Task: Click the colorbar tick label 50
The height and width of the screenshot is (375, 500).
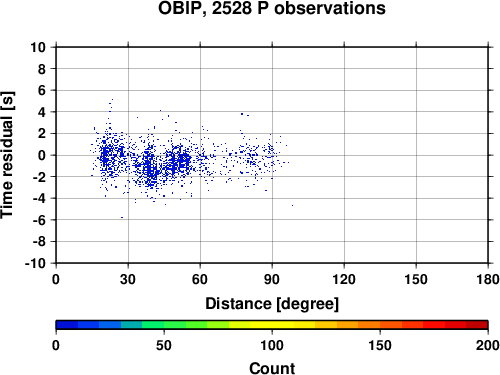Action: coord(164,345)
